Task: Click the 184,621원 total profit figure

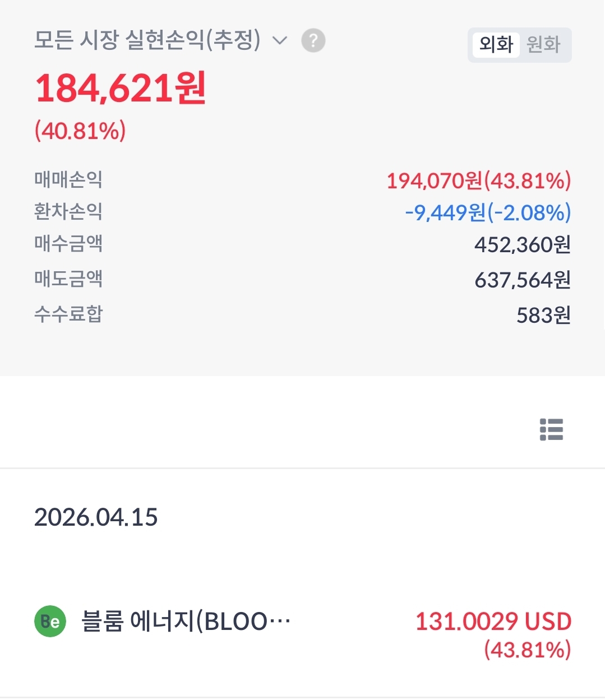Action: [121, 89]
